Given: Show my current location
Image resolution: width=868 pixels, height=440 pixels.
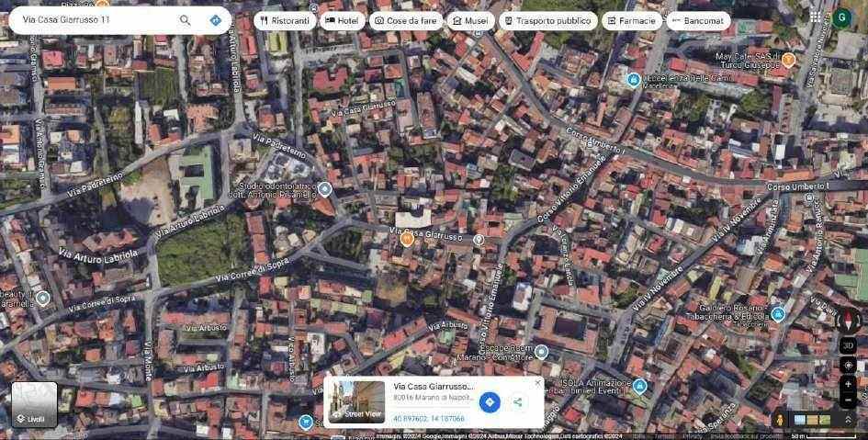Looking at the screenshot, I should coord(848,365).
